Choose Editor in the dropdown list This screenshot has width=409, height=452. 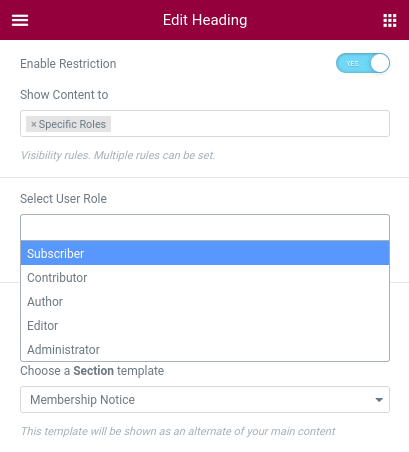click(x=205, y=325)
